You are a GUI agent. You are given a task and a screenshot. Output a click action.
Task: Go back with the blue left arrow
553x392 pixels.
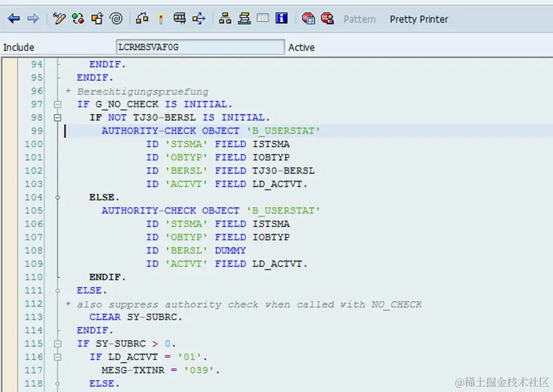14,18
